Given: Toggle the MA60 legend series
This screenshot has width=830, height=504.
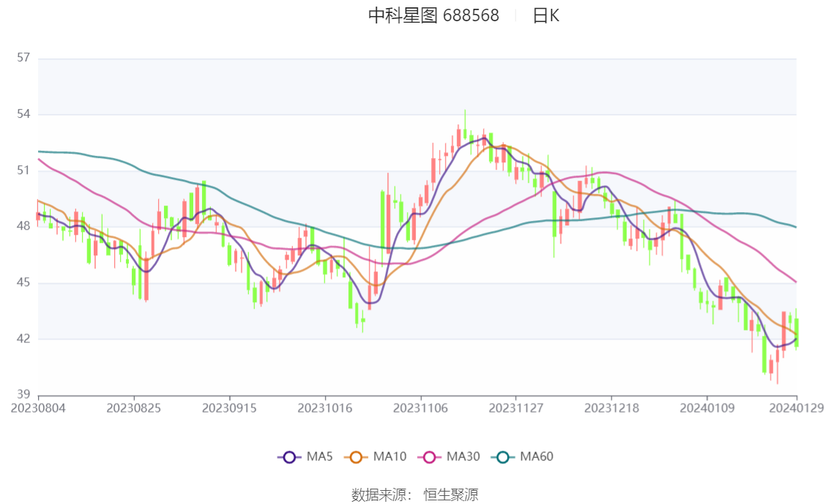Looking at the screenshot, I should point(522,456).
